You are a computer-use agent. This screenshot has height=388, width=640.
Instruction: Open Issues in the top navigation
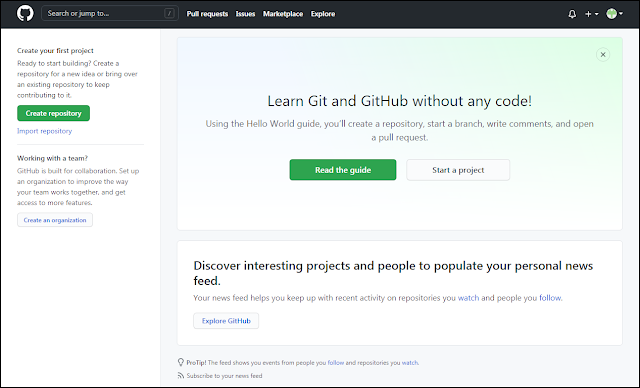tap(245, 14)
